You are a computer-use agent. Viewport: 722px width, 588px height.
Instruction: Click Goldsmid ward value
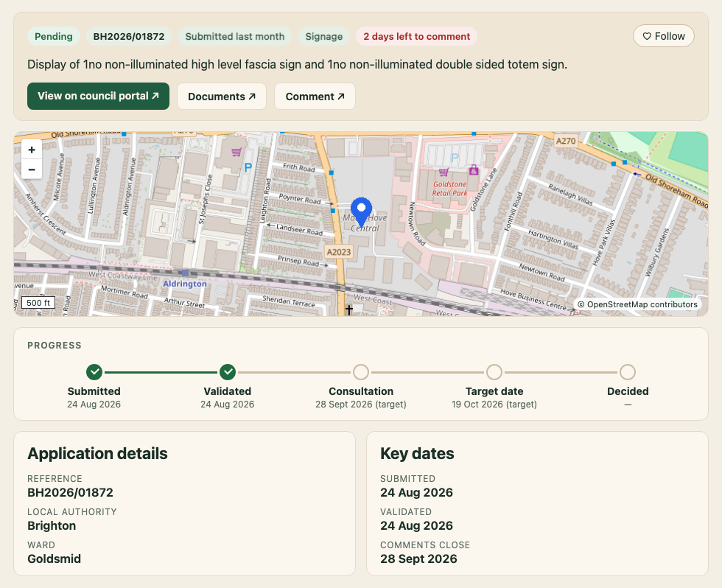[54, 559]
